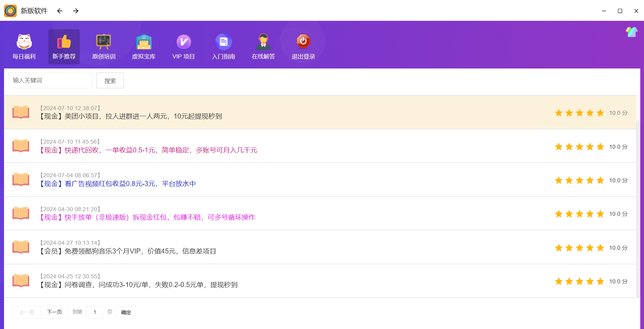
Task: Select the 虚拟宝库 icon
Action: (x=144, y=43)
